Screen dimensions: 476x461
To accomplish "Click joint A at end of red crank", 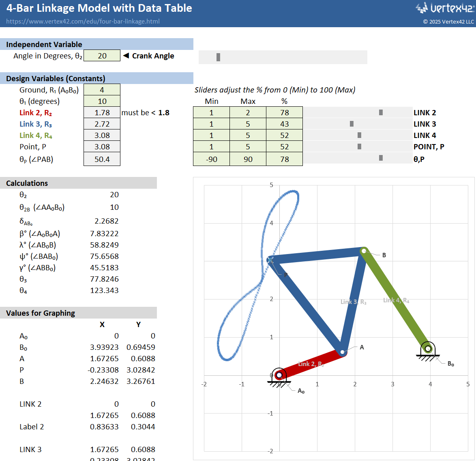I will click(x=343, y=352).
